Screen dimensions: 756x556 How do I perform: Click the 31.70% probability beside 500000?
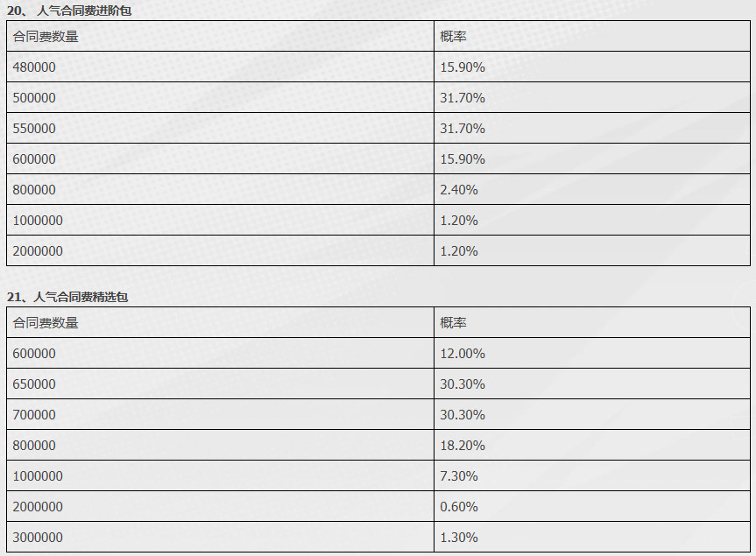point(592,98)
